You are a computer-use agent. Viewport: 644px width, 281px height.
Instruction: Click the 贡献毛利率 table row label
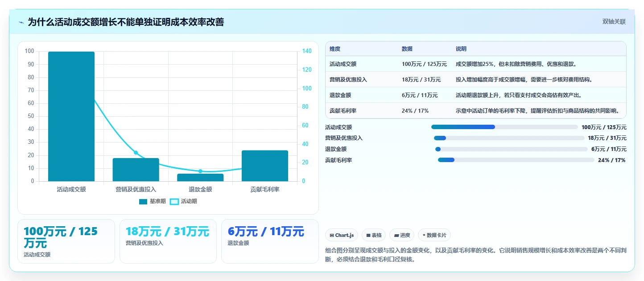pos(343,111)
